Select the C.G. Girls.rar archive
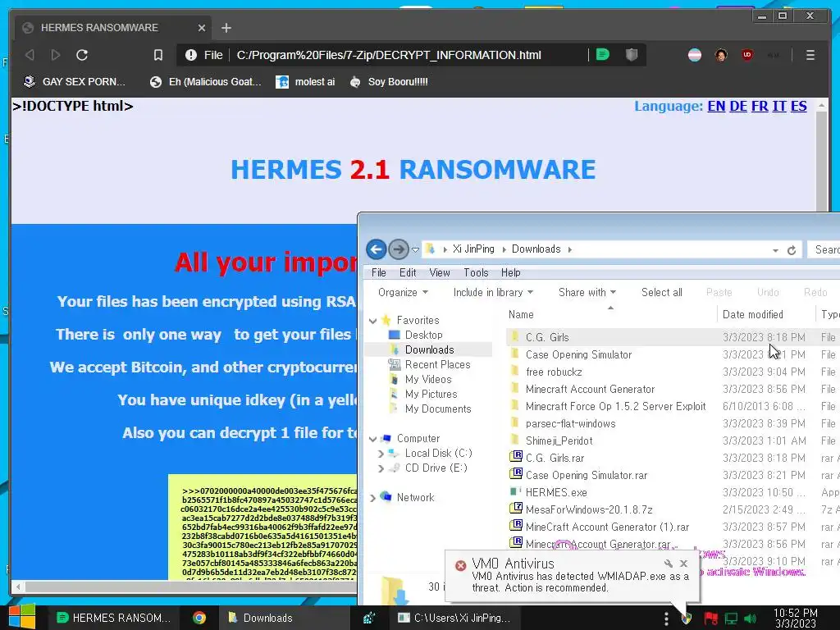 555,458
